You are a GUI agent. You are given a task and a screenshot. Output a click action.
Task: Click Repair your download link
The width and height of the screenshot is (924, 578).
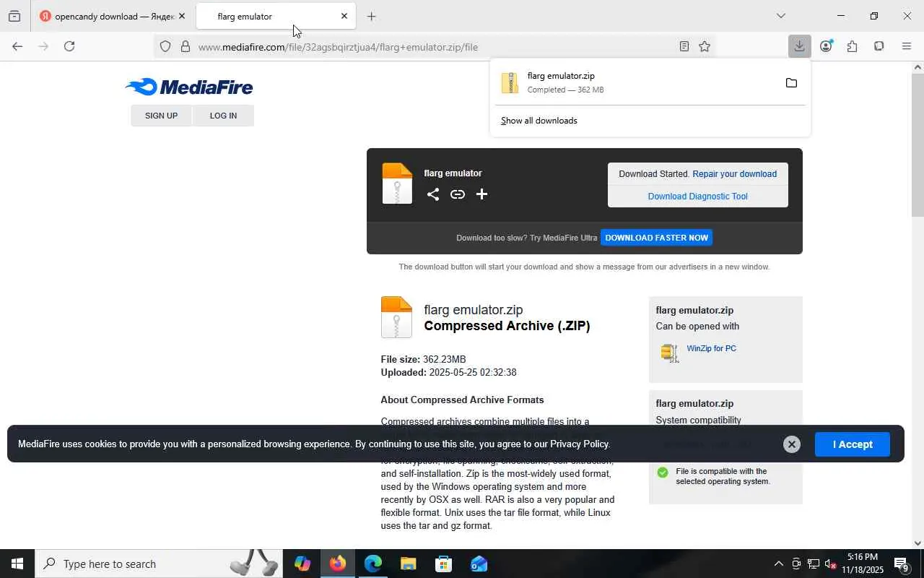(x=734, y=174)
